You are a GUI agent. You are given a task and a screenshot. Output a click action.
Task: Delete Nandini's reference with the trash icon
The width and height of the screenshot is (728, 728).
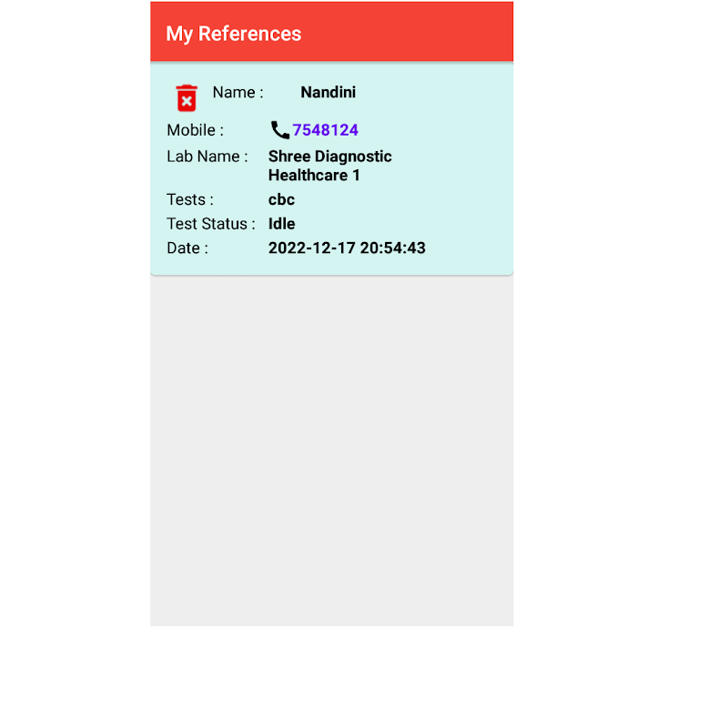(x=187, y=98)
